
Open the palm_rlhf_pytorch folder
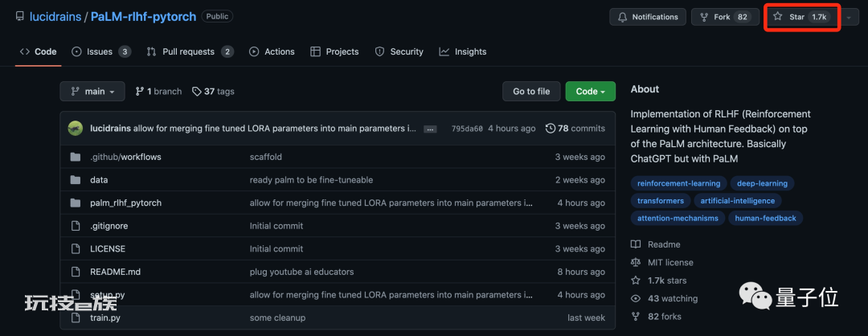[125, 203]
